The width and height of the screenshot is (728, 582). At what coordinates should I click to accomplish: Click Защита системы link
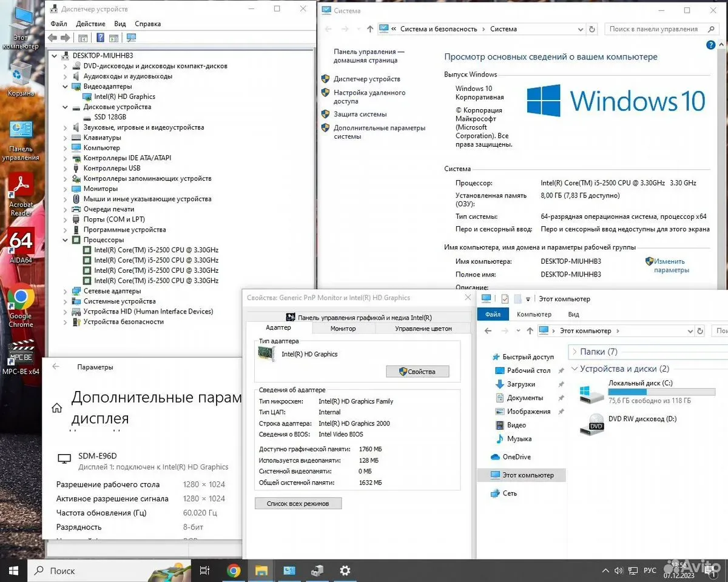(360, 114)
